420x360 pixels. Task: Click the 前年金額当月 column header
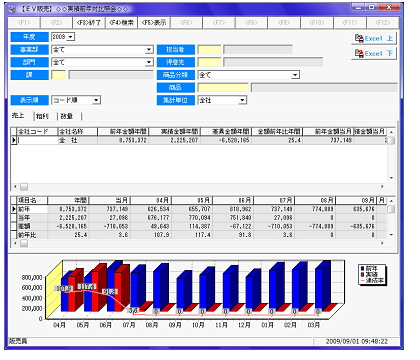click(x=328, y=132)
